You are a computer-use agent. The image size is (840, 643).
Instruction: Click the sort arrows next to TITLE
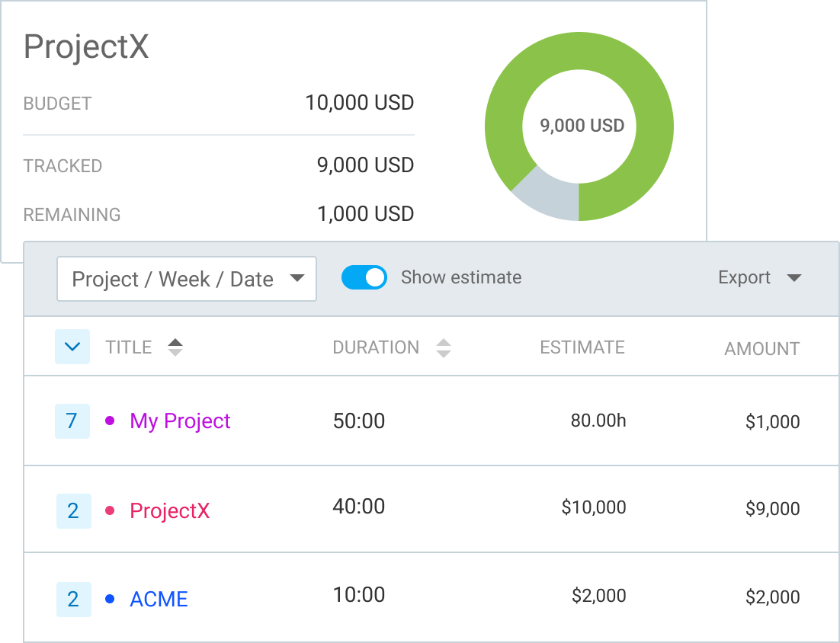[x=175, y=347]
